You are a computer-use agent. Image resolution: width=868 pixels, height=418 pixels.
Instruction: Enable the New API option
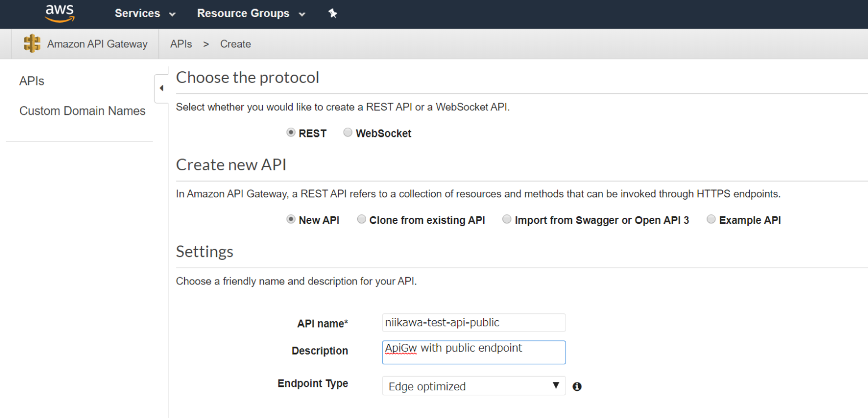pos(290,219)
